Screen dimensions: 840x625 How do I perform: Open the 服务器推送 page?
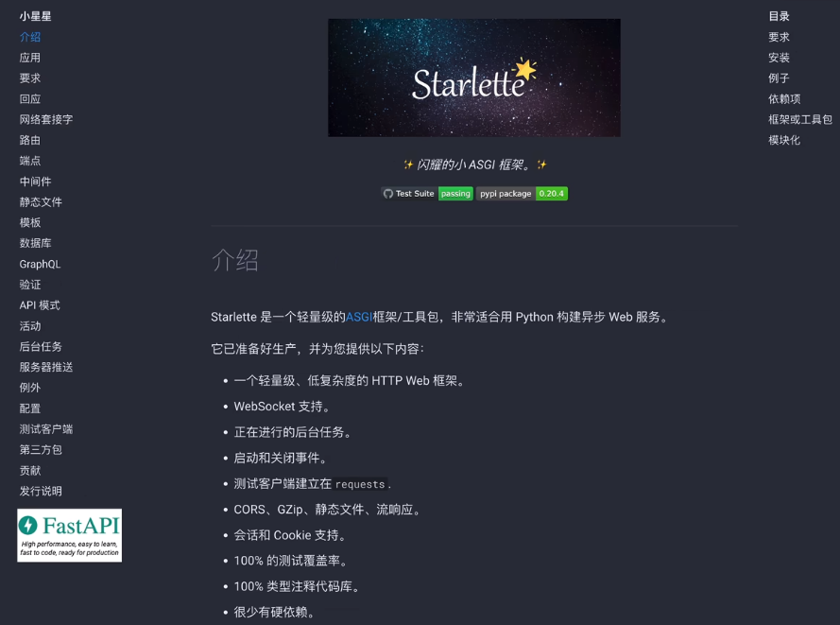coord(46,367)
